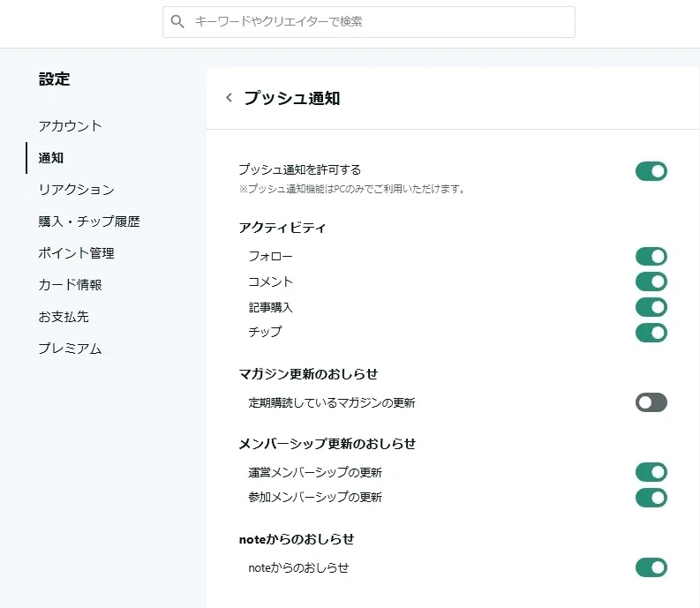This screenshot has width=700, height=608.
Task: Switch off 記事購入 notifications
Action: point(651,307)
